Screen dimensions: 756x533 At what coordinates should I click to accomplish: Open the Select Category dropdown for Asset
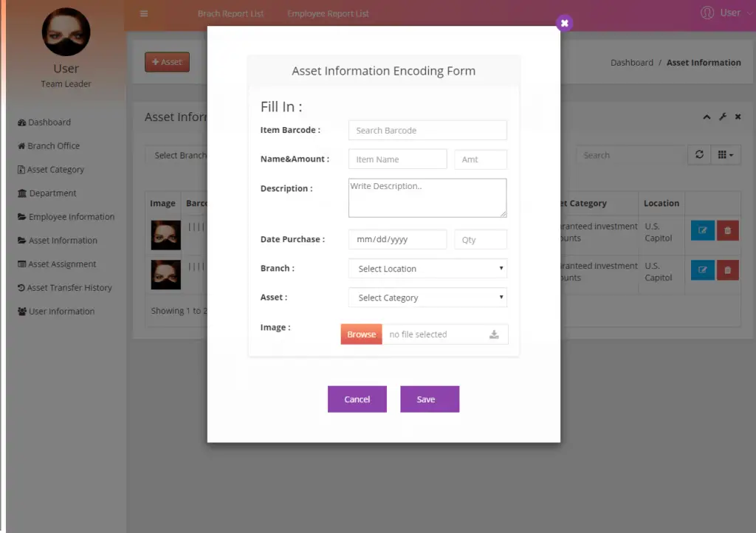coord(427,297)
